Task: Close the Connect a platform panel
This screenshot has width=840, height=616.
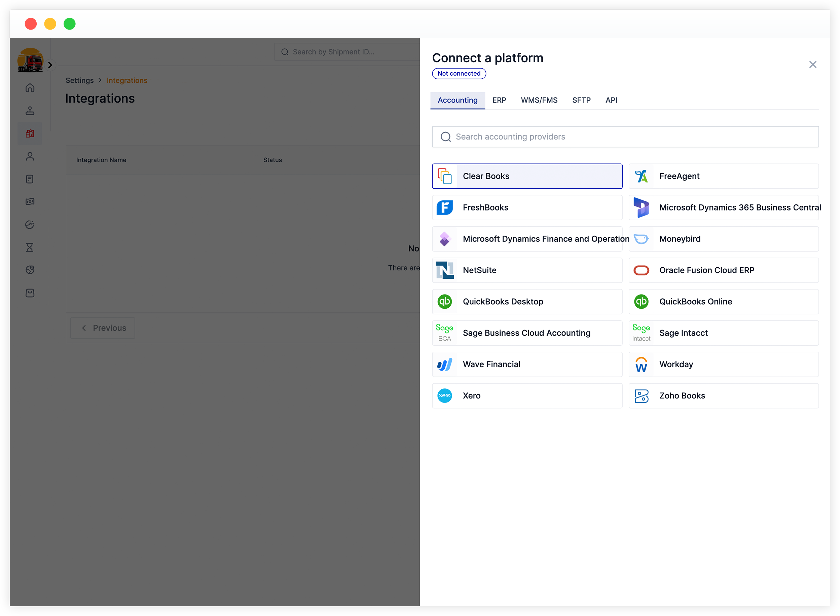Action: pyautogui.click(x=812, y=65)
